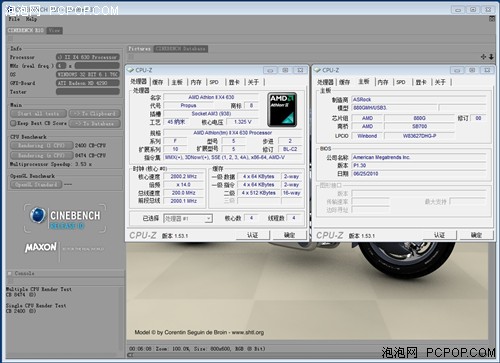Viewport: 500px width, 363px height.
Task: Select 内存 tab in left CPU-Z window
Action: pos(196,82)
